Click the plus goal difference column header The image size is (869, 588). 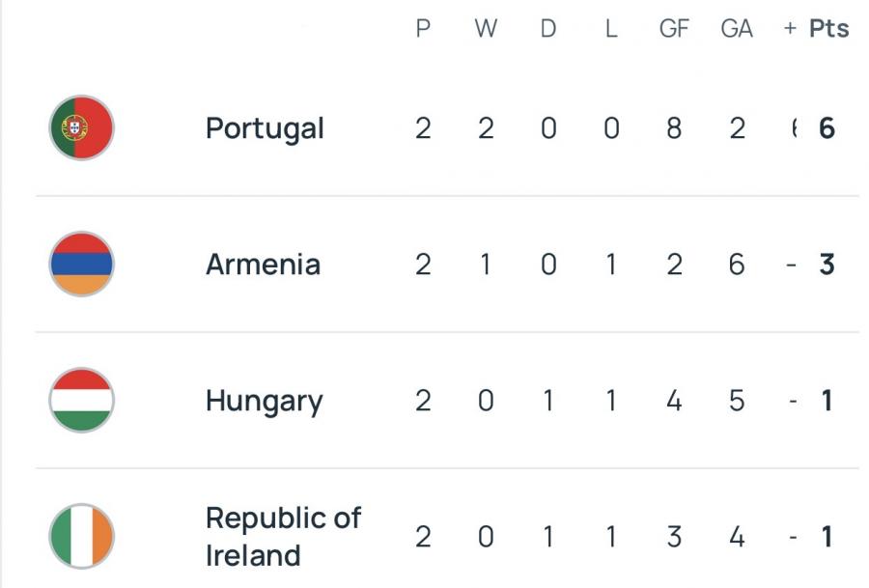[790, 29]
